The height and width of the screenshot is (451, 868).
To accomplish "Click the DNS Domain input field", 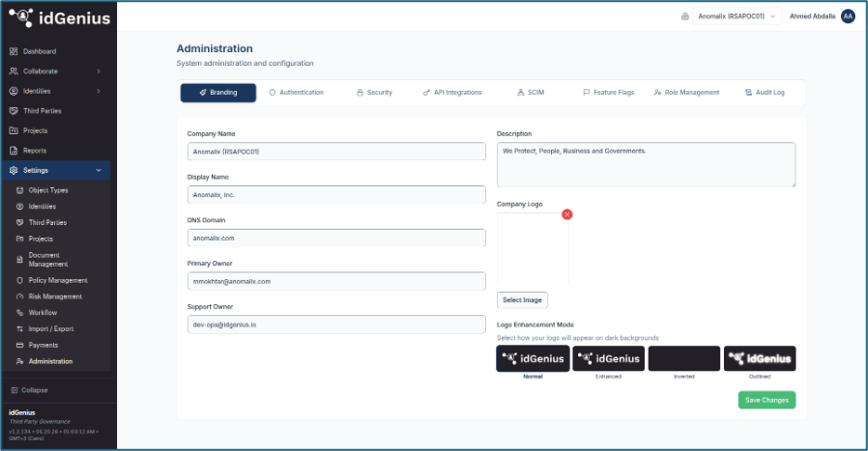I will 336,238.
